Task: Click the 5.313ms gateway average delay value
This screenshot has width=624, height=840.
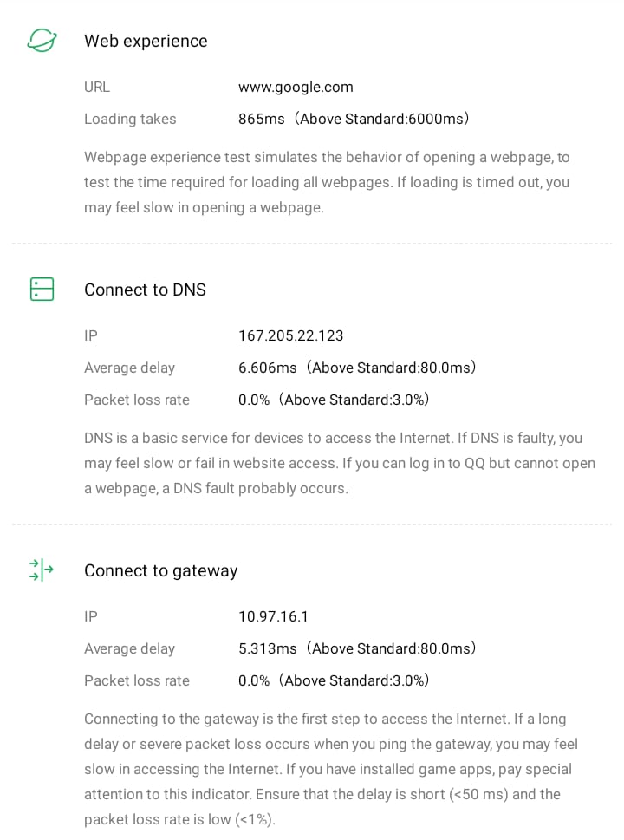Action: [357, 648]
